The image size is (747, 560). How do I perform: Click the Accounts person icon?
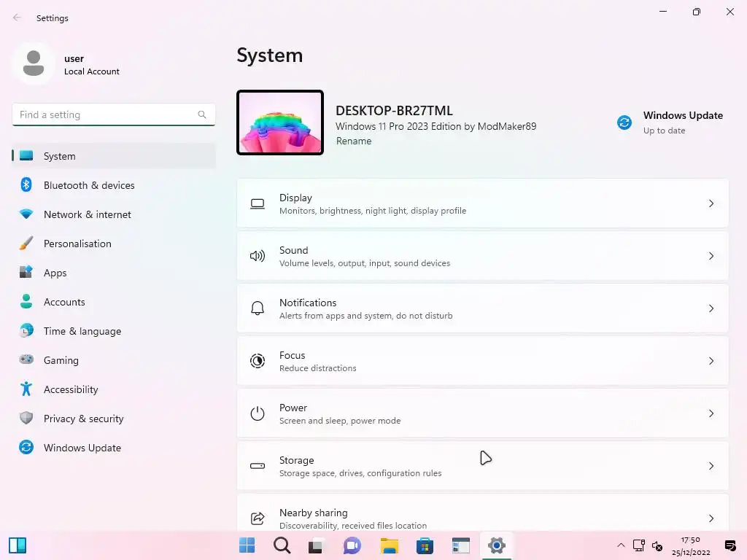pos(26,301)
